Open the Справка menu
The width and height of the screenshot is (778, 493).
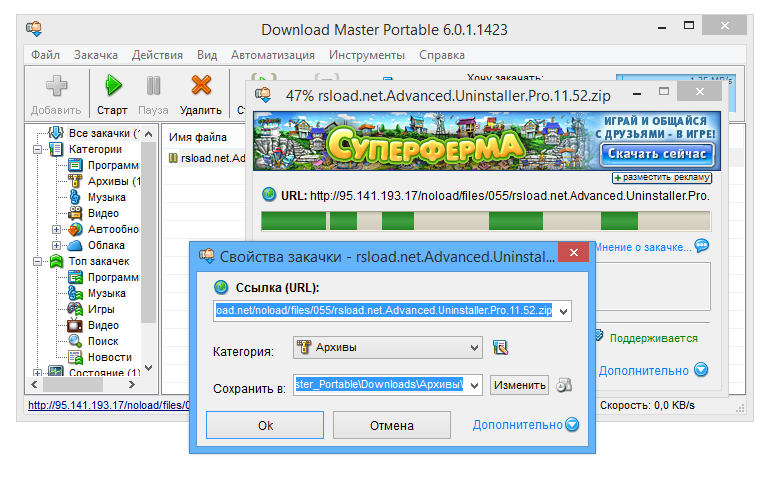tap(442, 55)
